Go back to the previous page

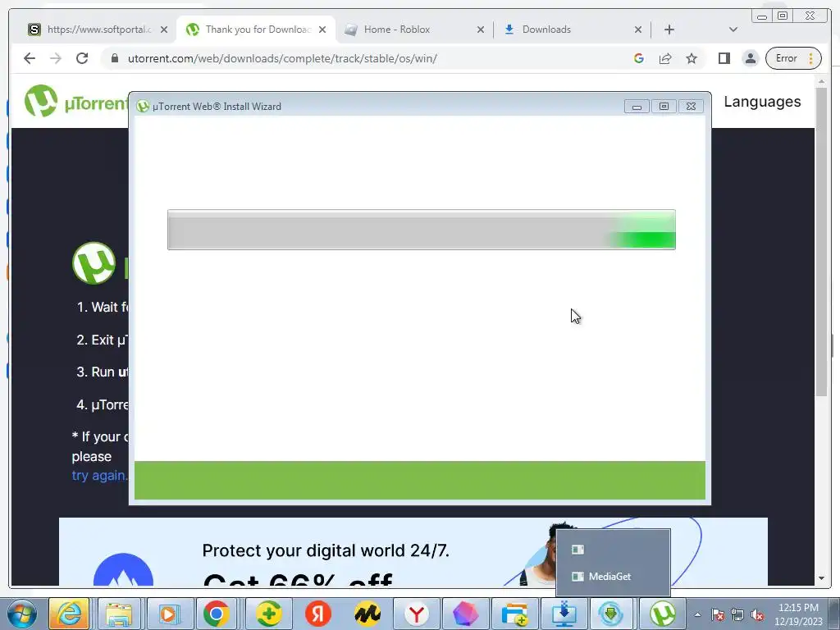tap(30, 58)
